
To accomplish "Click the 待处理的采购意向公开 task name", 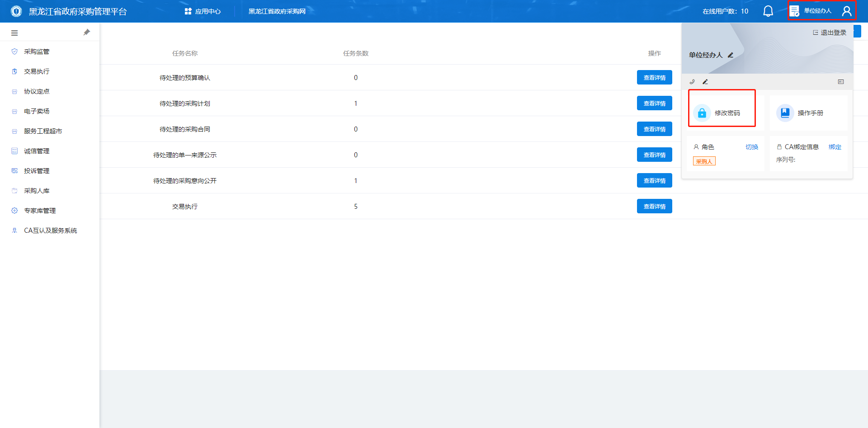I will (185, 181).
